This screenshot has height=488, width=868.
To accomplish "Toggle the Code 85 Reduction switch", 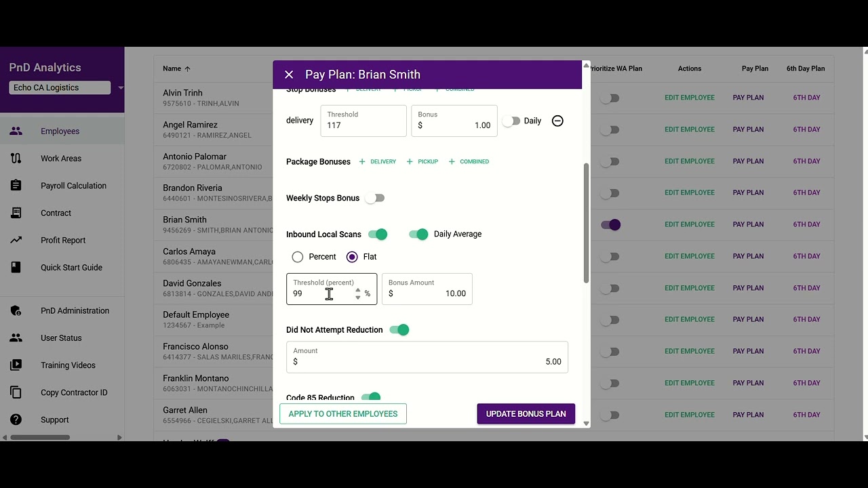I will [371, 397].
